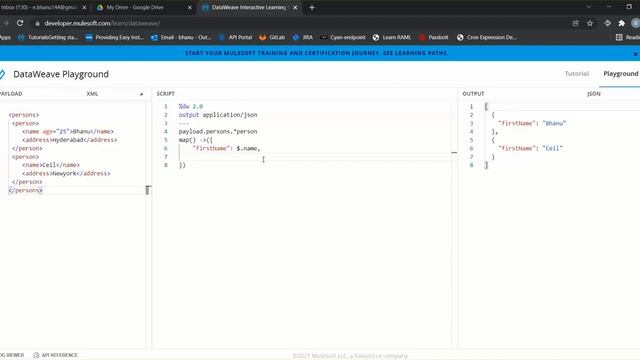
Task: Click the Hyderabad address line in payload
Action: [x=70, y=140]
